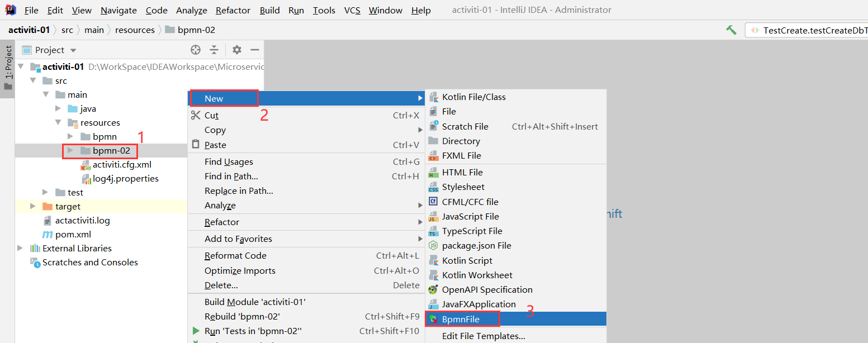Click Delete... in context menu
This screenshot has width=868, height=343.
(306, 285)
